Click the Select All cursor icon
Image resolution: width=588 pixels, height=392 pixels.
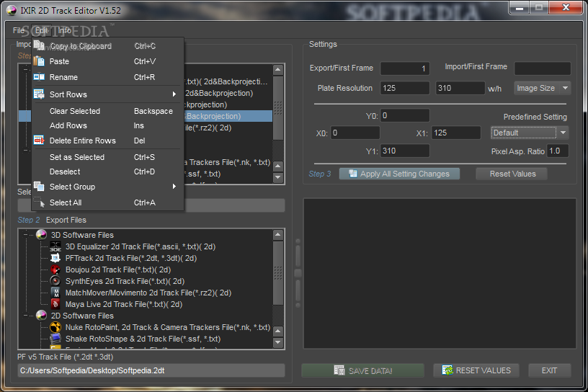40,202
